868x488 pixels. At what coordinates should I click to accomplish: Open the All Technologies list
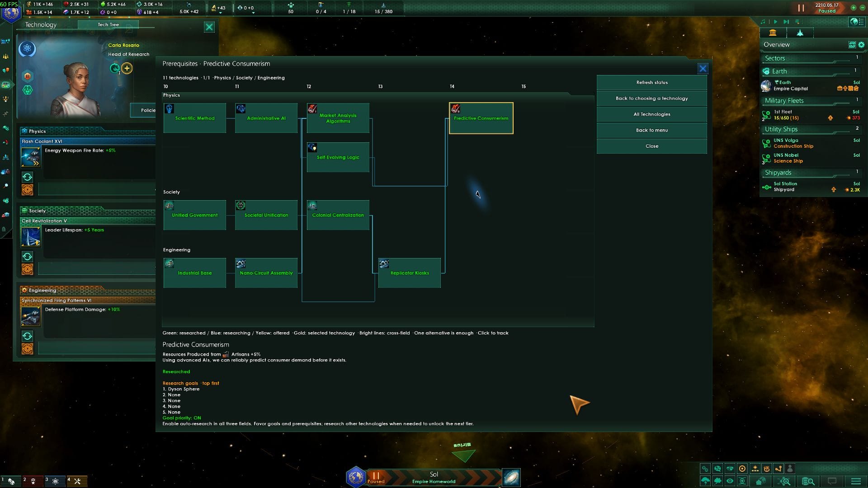coord(651,114)
